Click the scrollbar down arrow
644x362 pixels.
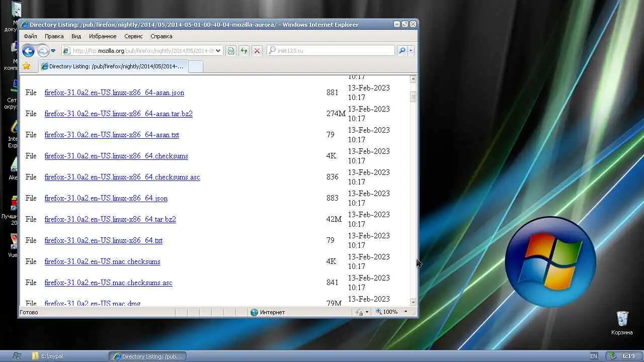413,302
